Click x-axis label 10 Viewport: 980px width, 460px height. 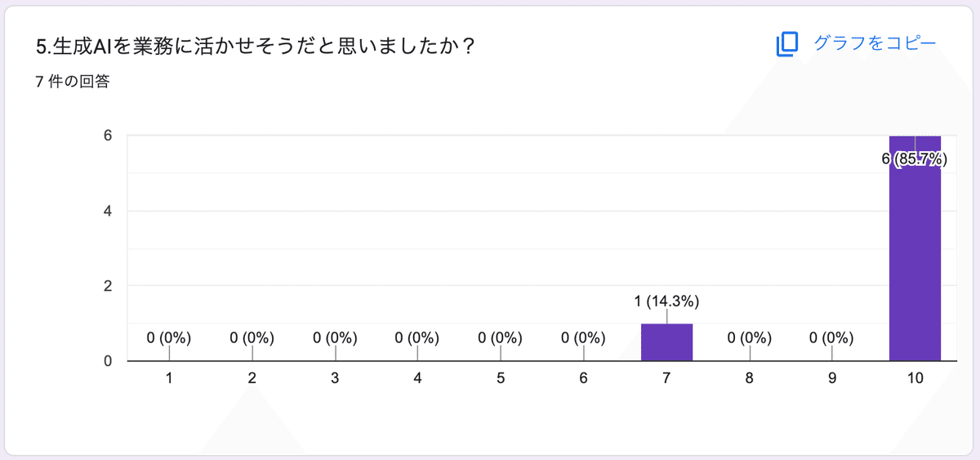[x=915, y=378]
